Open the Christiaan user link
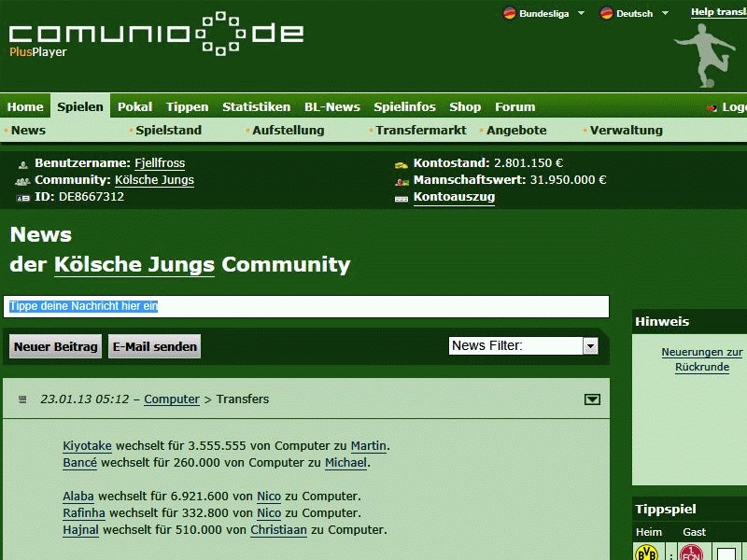 (x=278, y=529)
